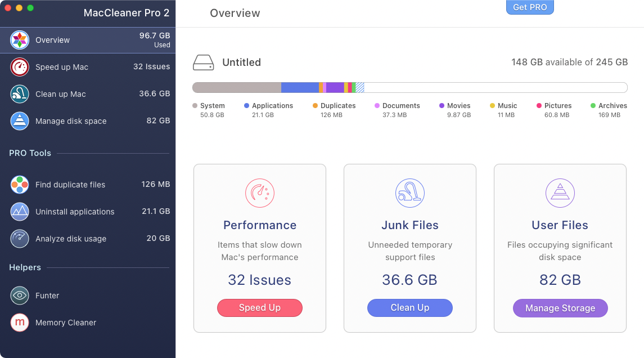Image resolution: width=644 pixels, height=358 pixels.
Task: Open the Funter eye icon helper
Action: [20, 296]
